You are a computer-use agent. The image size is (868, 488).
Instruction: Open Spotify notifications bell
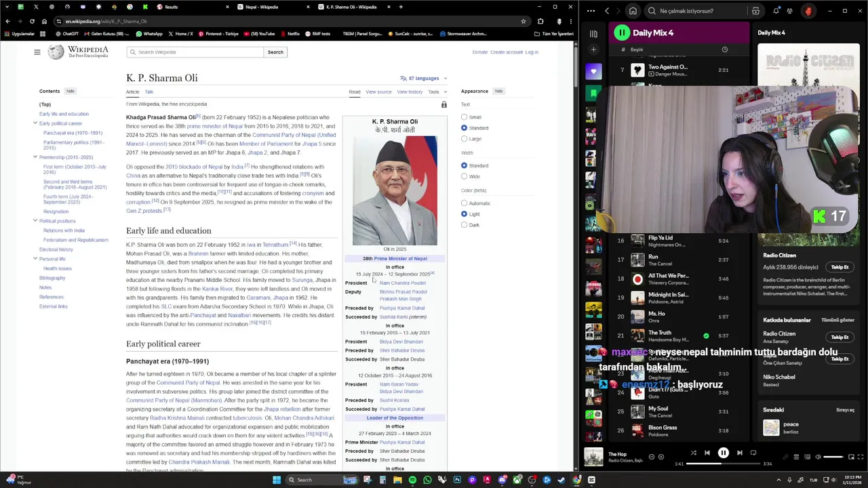pos(776,11)
